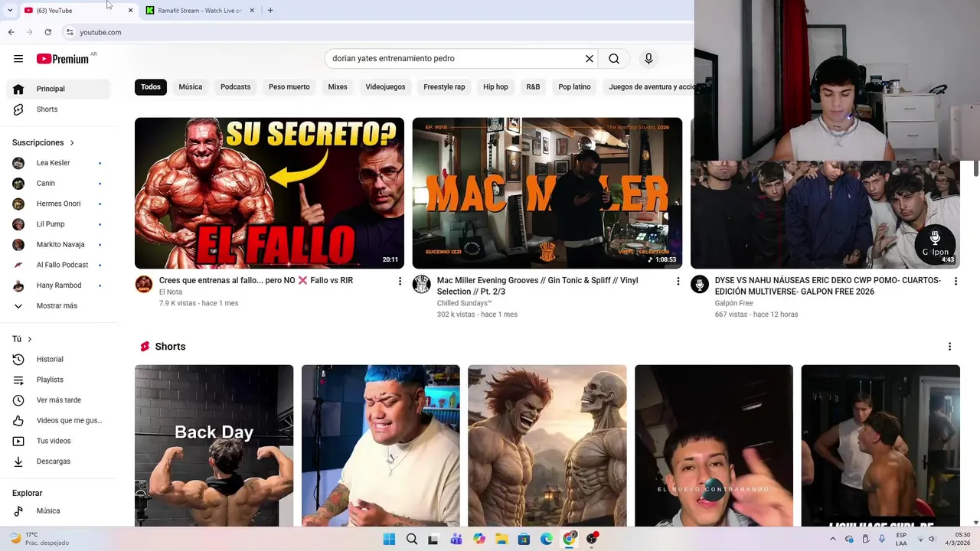The height and width of the screenshot is (551, 980).
Task: Open Galpón Free channel avatar
Action: pyautogui.click(x=700, y=285)
